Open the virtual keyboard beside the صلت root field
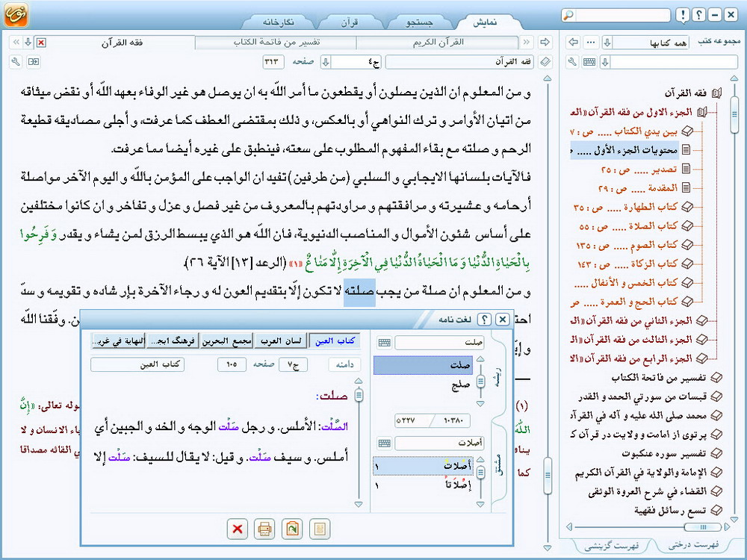The height and width of the screenshot is (560, 747). [x=385, y=343]
